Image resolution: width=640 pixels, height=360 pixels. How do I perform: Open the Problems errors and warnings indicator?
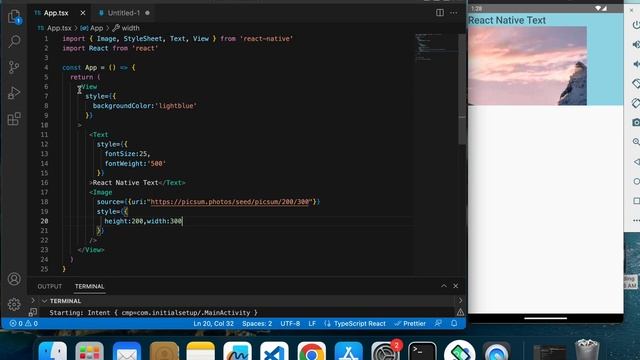coord(23,324)
